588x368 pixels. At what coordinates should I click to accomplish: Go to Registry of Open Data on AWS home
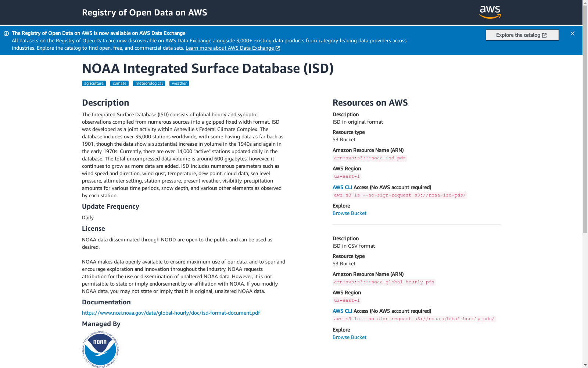tap(144, 13)
